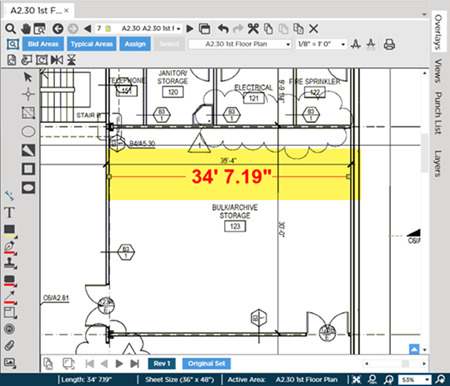This screenshot has height=386, width=450.
Task: Pick the crosshair point tool
Action: tap(28, 94)
